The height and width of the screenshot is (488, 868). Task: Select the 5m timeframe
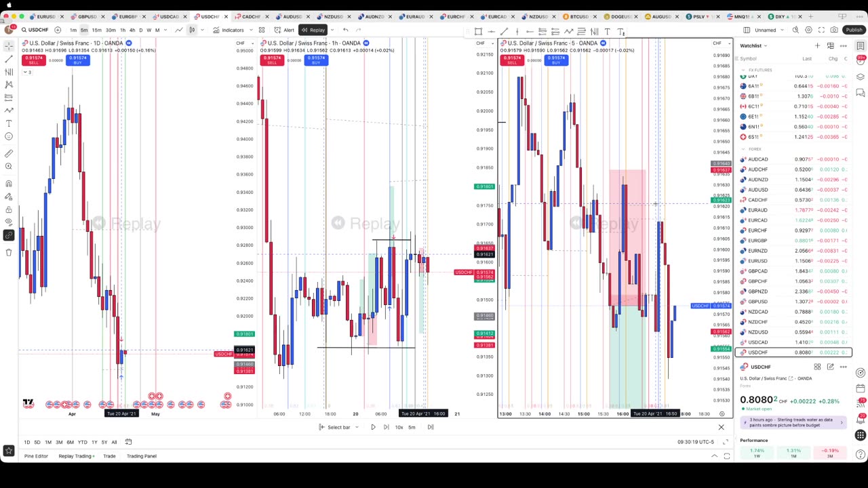click(x=84, y=30)
